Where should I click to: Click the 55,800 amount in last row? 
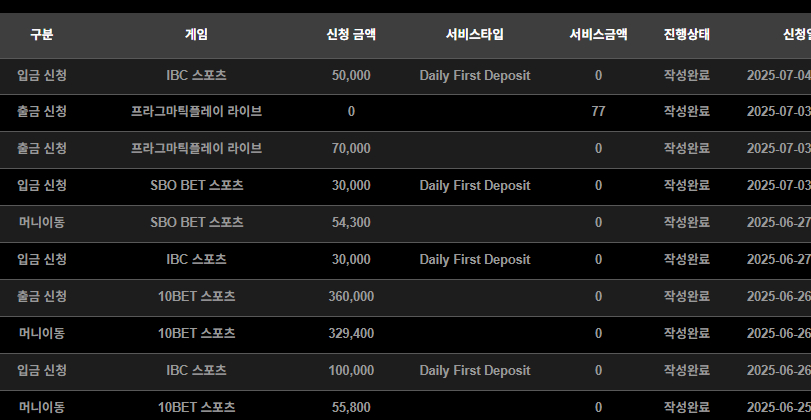tap(351, 408)
